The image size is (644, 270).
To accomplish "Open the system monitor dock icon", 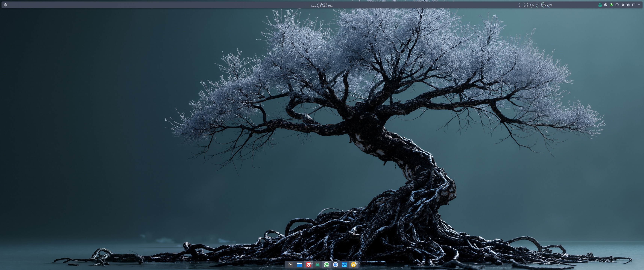I will click(344, 265).
